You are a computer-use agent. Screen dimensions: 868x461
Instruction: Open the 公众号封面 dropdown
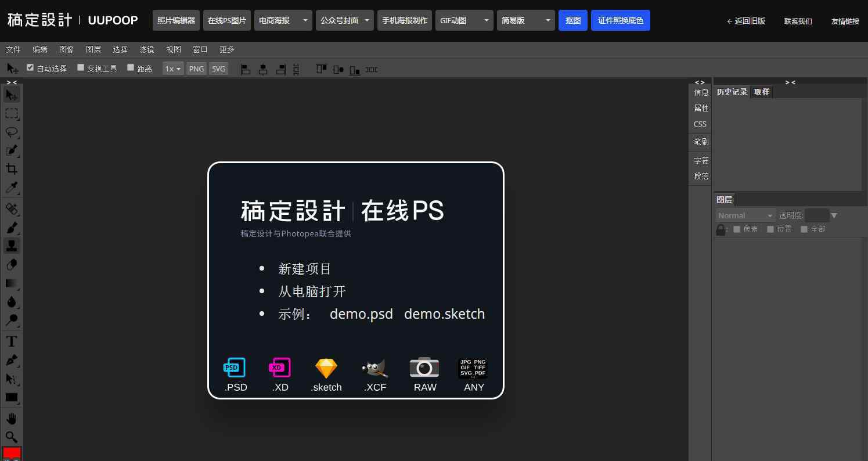tap(345, 20)
